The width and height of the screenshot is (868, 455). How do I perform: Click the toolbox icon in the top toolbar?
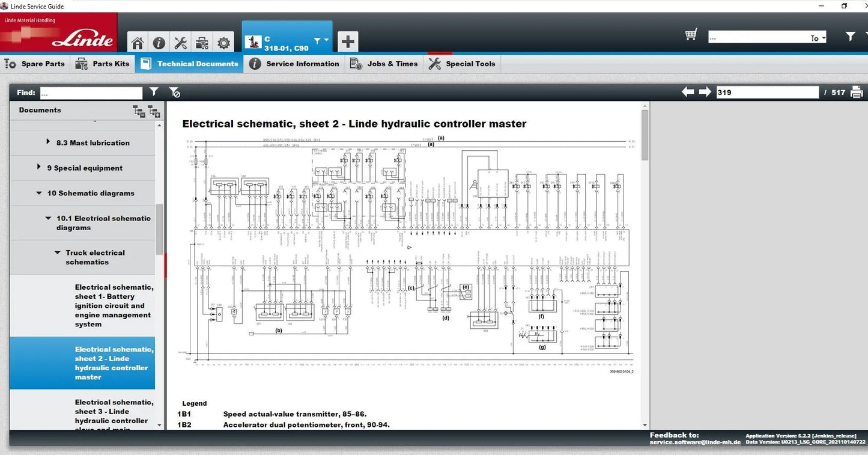pyautogui.click(x=202, y=42)
